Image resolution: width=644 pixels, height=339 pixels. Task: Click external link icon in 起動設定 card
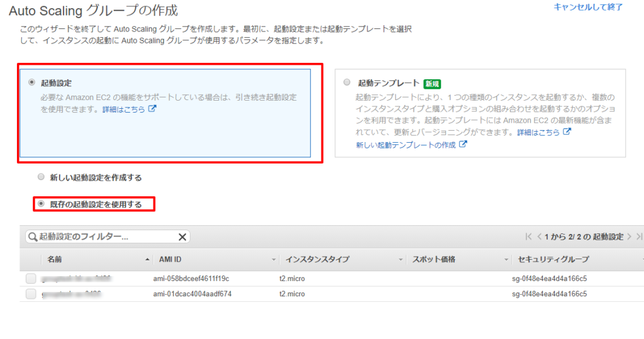tap(152, 109)
